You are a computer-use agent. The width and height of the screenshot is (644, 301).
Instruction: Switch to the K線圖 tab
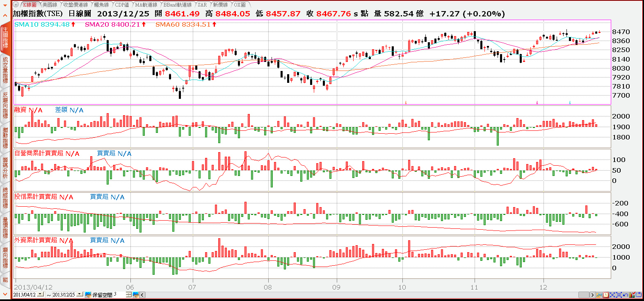30,5
